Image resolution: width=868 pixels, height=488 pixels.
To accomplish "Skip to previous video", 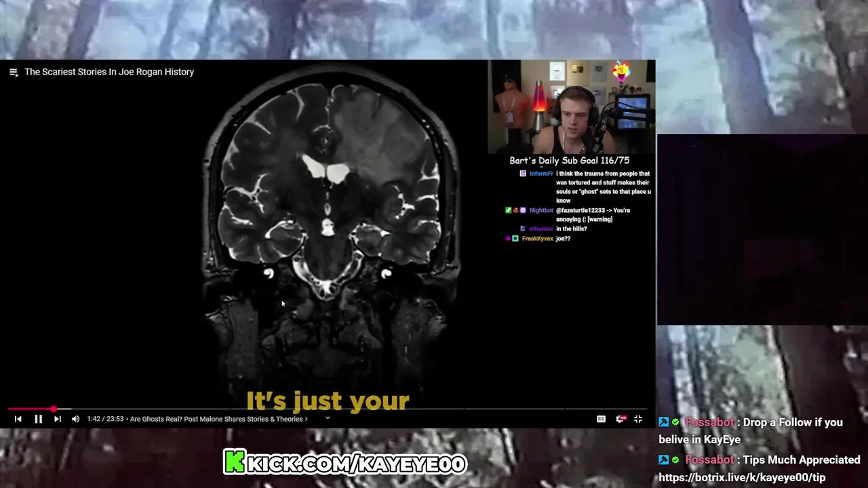I will click(18, 419).
